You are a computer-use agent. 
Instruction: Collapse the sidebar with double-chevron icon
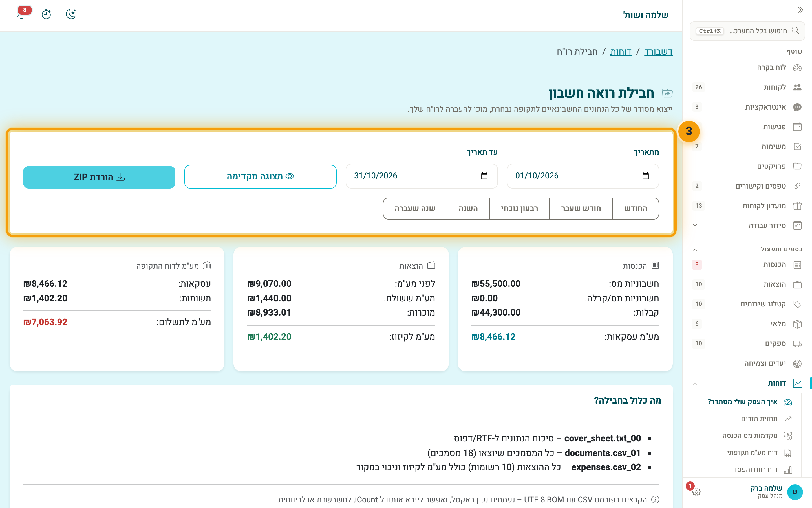click(x=800, y=10)
